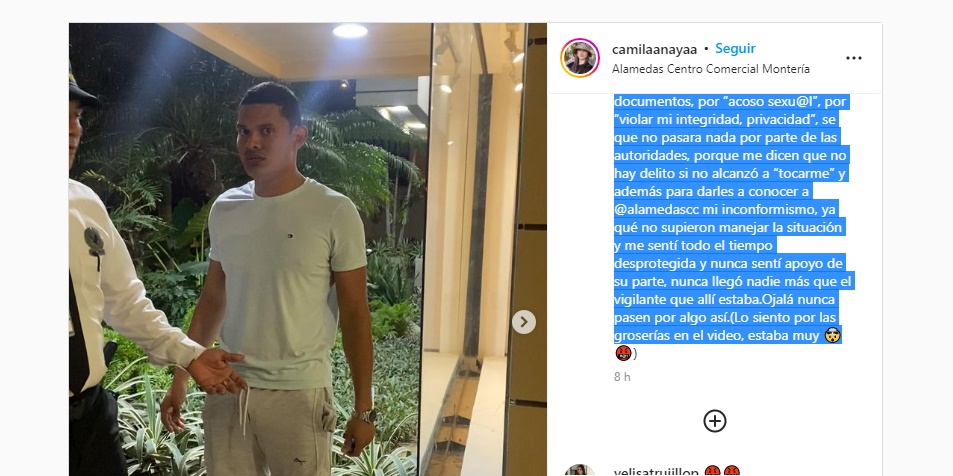The height and width of the screenshot is (476, 953).
Task: Click the caption line starting "vigilante que allí"
Action: (x=724, y=300)
